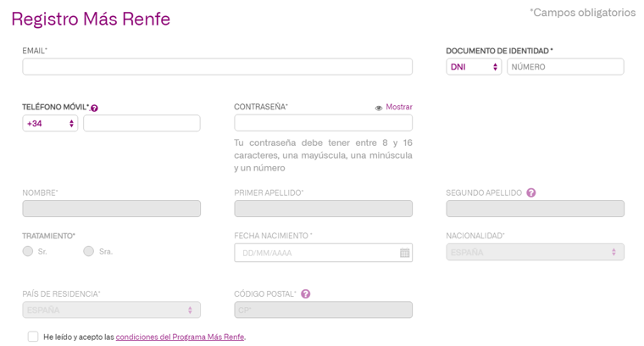The image size is (644, 346).
Task: Click the eye icon to show password
Action: [379, 108]
